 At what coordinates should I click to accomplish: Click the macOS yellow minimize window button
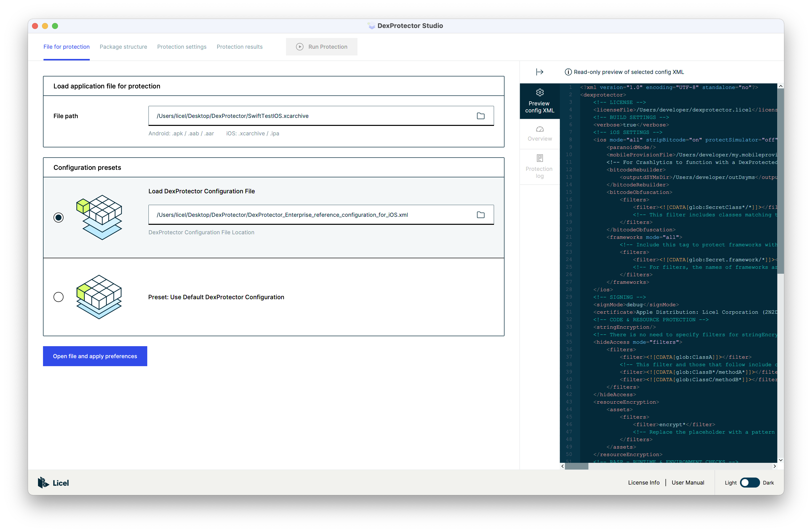click(x=45, y=26)
